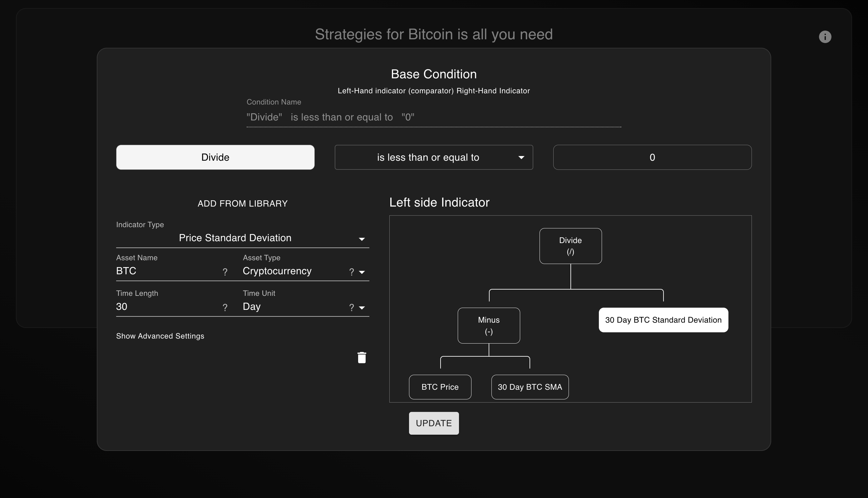Viewport: 868px width, 498px height.
Task: Show Advanced Settings
Action: [160, 336]
